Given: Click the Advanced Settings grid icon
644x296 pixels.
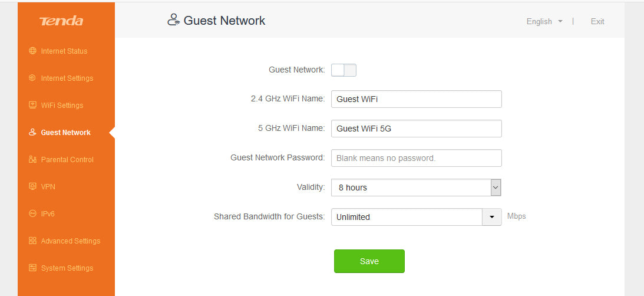Looking at the screenshot, I should [x=33, y=241].
